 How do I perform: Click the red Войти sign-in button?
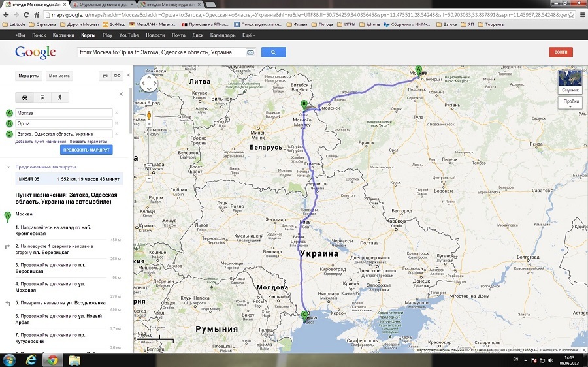[x=561, y=52]
